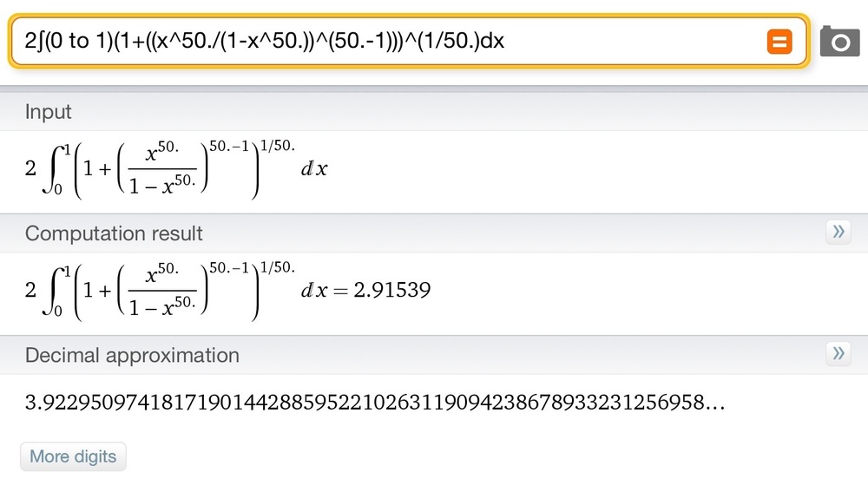Click the Computation result header label
Image resolution: width=868 pixels, height=479 pixels.
pos(114,233)
